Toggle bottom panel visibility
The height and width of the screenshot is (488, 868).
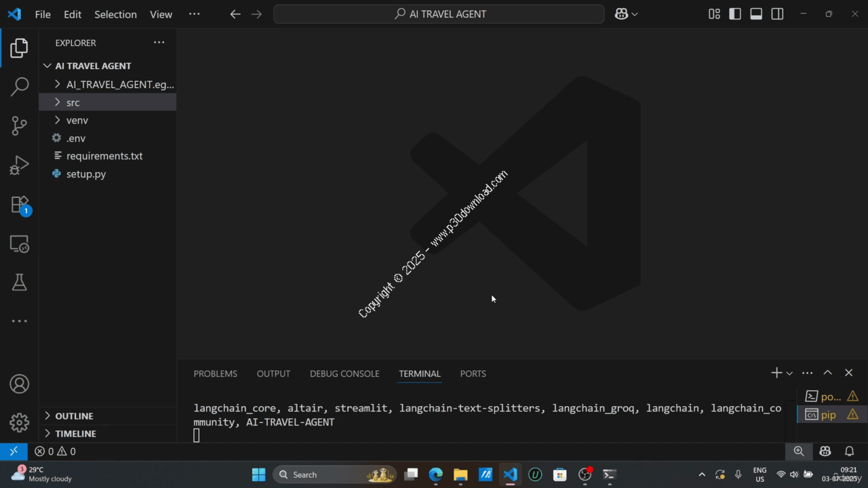click(756, 14)
